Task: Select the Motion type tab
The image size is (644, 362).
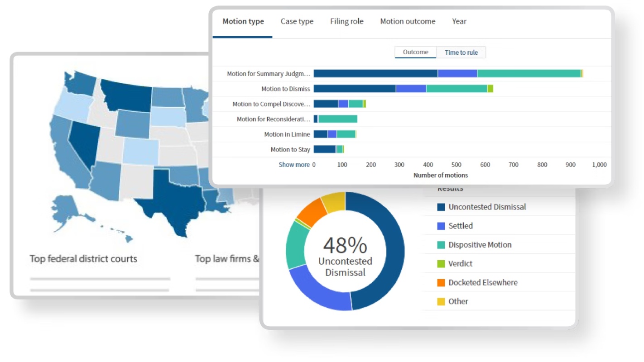Action: click(243, 21)
